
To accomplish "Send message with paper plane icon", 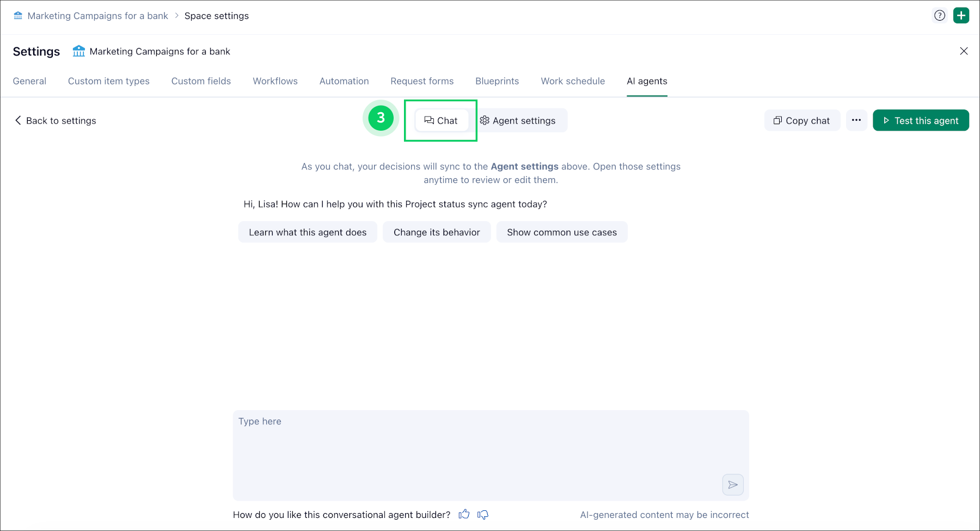I will coord(733,485).
